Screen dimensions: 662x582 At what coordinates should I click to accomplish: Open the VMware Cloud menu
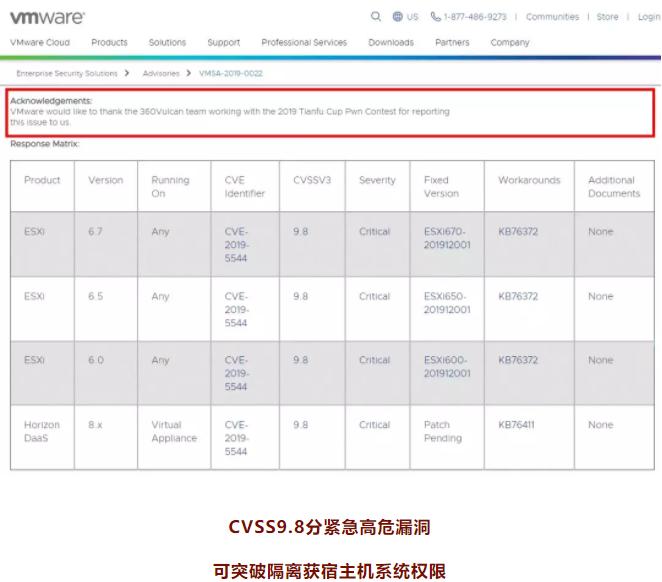[x=40, y=42]
